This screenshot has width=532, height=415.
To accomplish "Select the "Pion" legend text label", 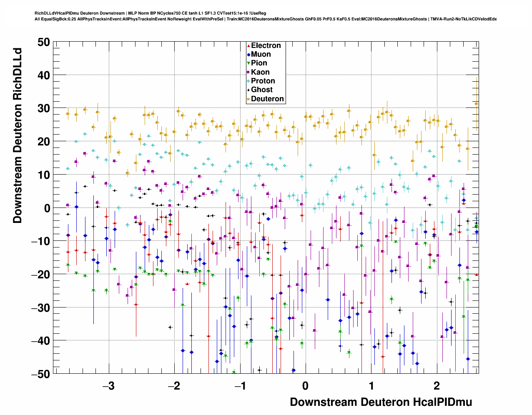I will pos(259,63).
